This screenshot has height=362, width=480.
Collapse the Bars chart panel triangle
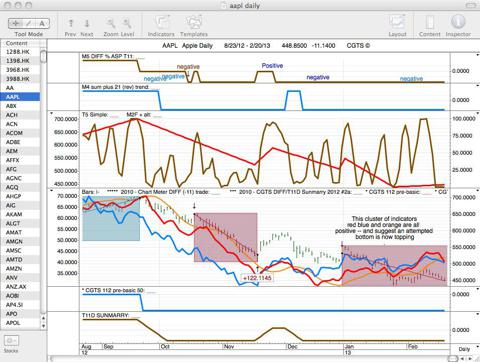[x=51, y=191]
